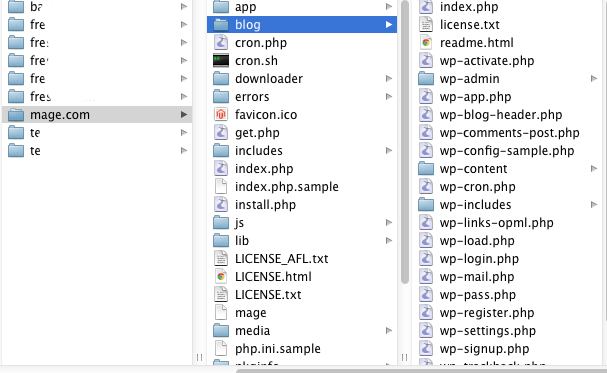Expand the downloader folder arrow
Screen dimensions: 607x373
(x=389, y=79)
